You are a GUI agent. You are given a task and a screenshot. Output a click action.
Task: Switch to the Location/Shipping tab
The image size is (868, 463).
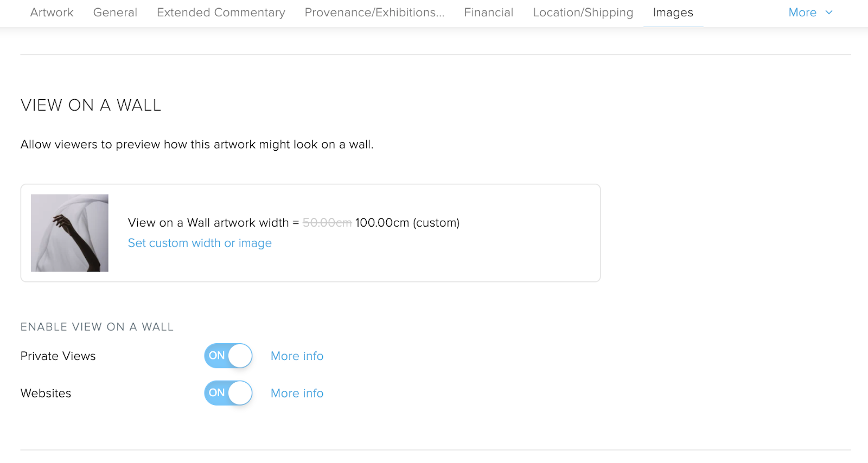click(583, 12)
